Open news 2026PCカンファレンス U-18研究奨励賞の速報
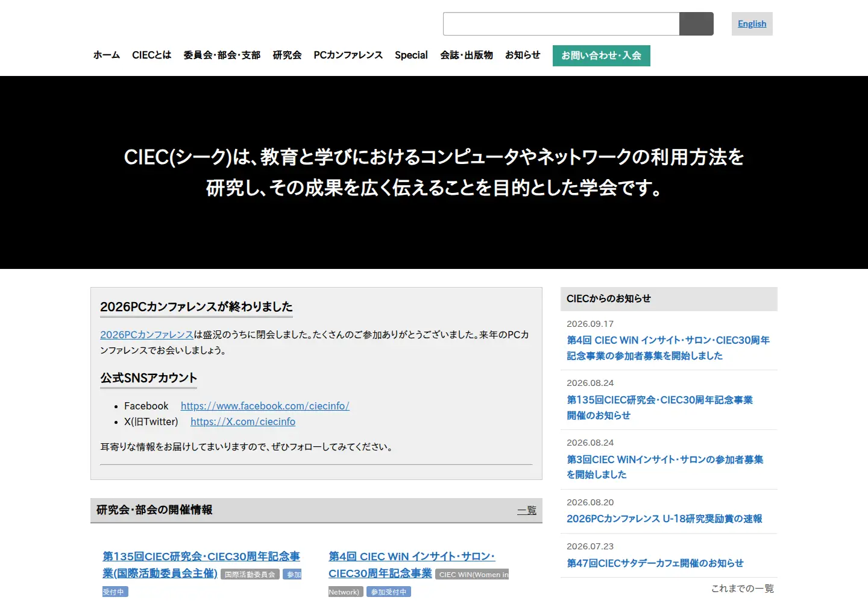This screenshot has width=868, height=603. (x=664, y=519)
